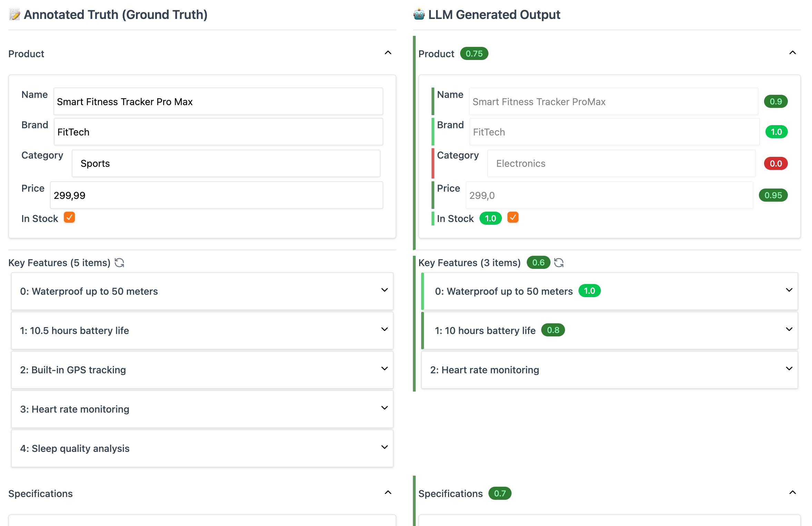812x526 pixels.
Task: Collapse the LLM Output Product section
Action: (x=793, y=53)
